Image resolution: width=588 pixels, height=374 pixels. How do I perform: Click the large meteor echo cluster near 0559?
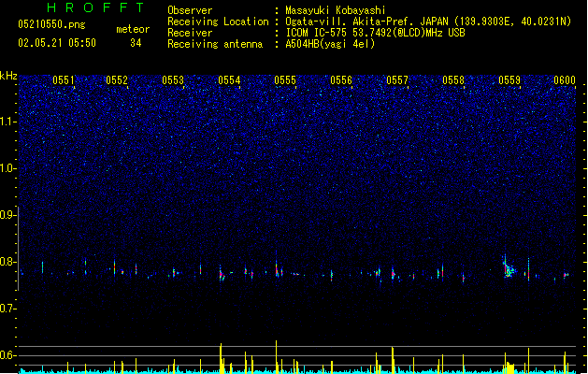click(x=509, y=267)
